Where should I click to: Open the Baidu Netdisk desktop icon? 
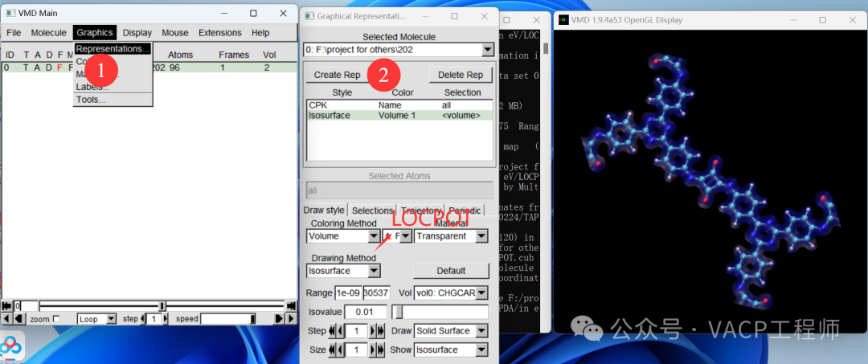pos(10,347)
